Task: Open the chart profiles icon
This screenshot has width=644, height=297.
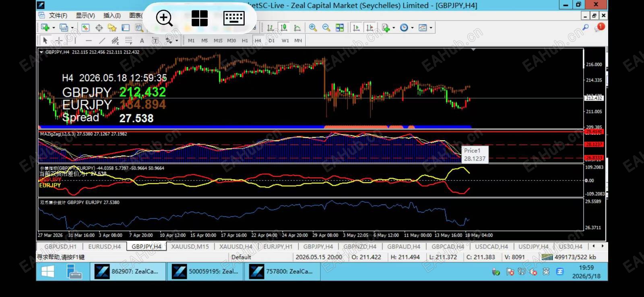Action: 64,27
